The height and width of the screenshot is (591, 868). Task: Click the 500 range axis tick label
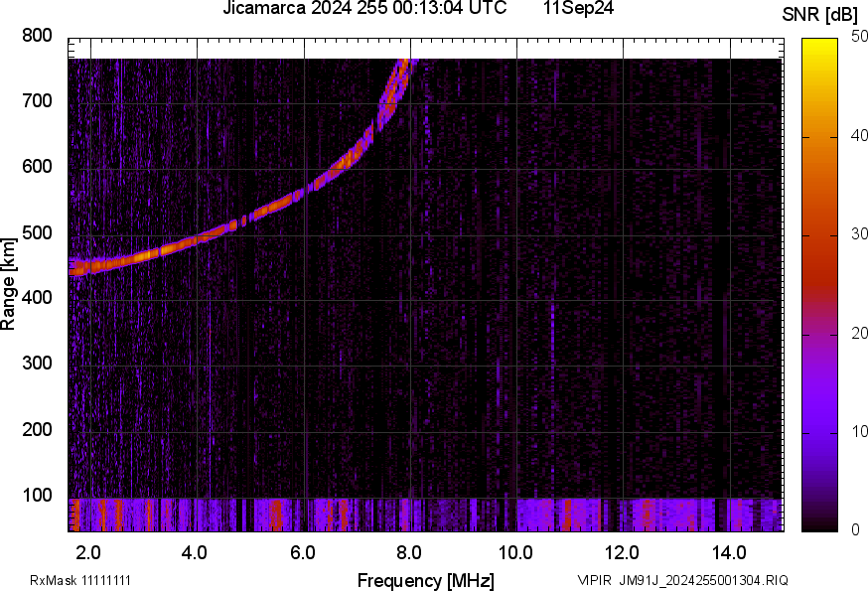click(37, 233)
